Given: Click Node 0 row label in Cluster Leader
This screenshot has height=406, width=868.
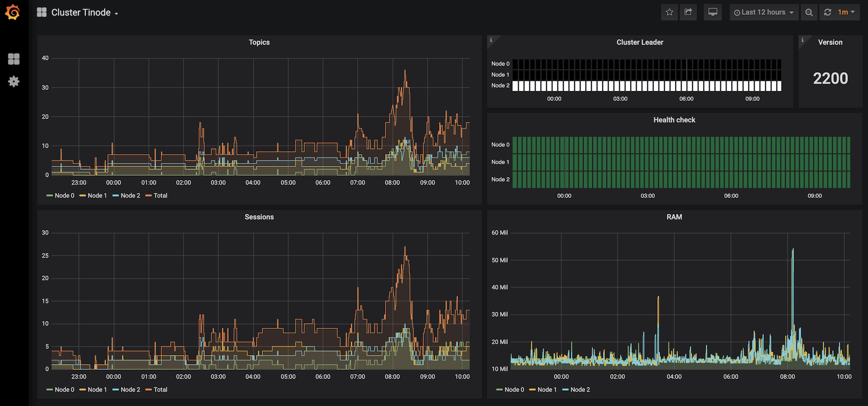Looking at the screenshot, I should (500, 64).
